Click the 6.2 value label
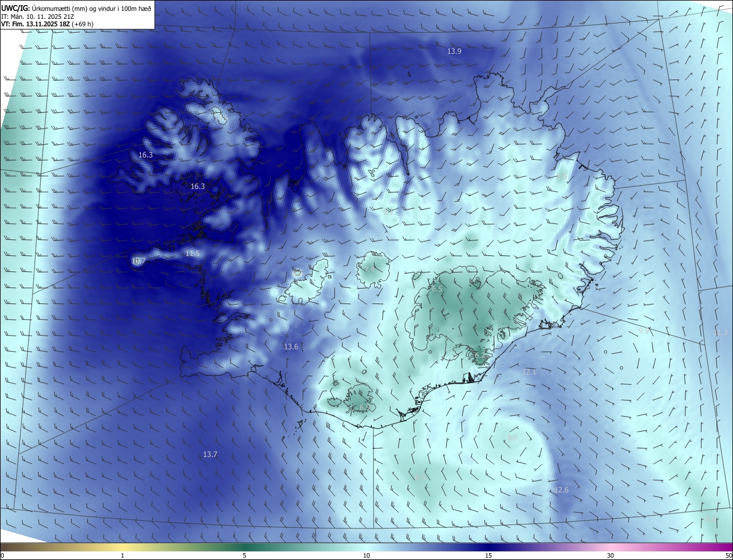Image resolution: width=733 pixels, height=560 pixels. pyautogui.click(x=480, y=356)
